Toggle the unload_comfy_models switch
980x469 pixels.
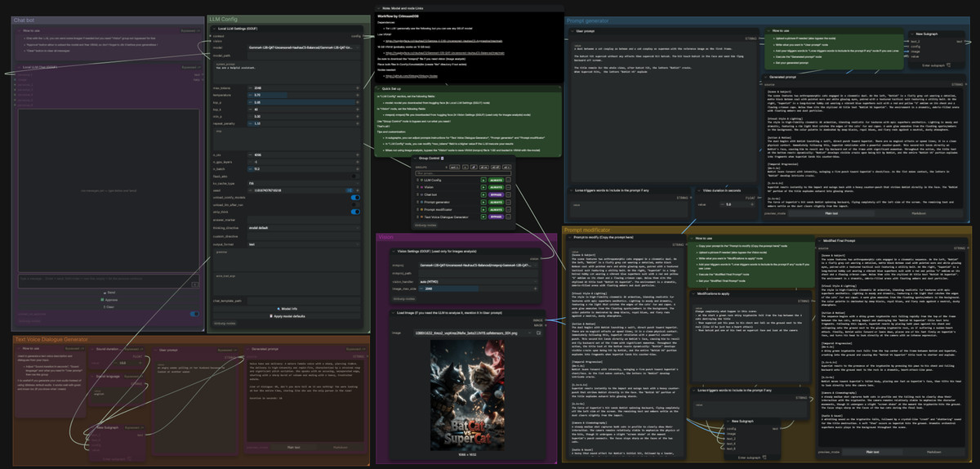point(355,198)
